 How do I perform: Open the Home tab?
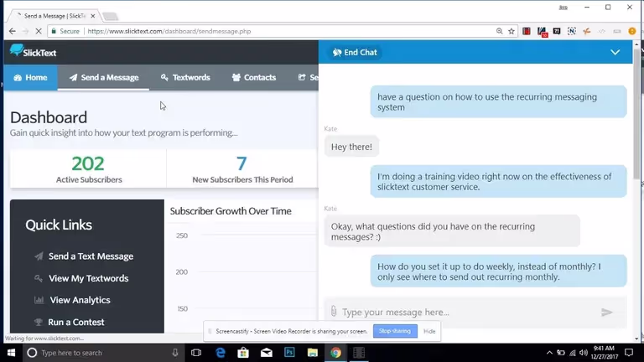click(x=29, y=77)
